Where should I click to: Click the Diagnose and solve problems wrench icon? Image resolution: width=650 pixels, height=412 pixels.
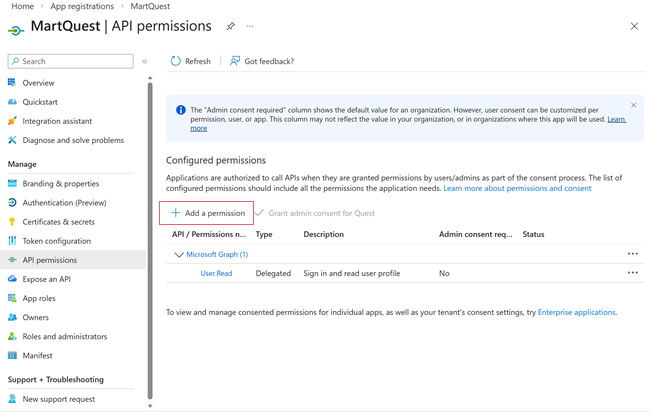[12, 140]
